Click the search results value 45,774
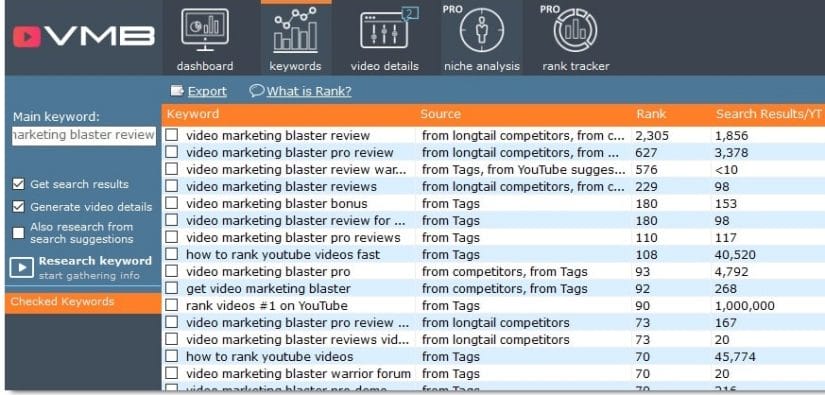 click(x=735, y=357)
